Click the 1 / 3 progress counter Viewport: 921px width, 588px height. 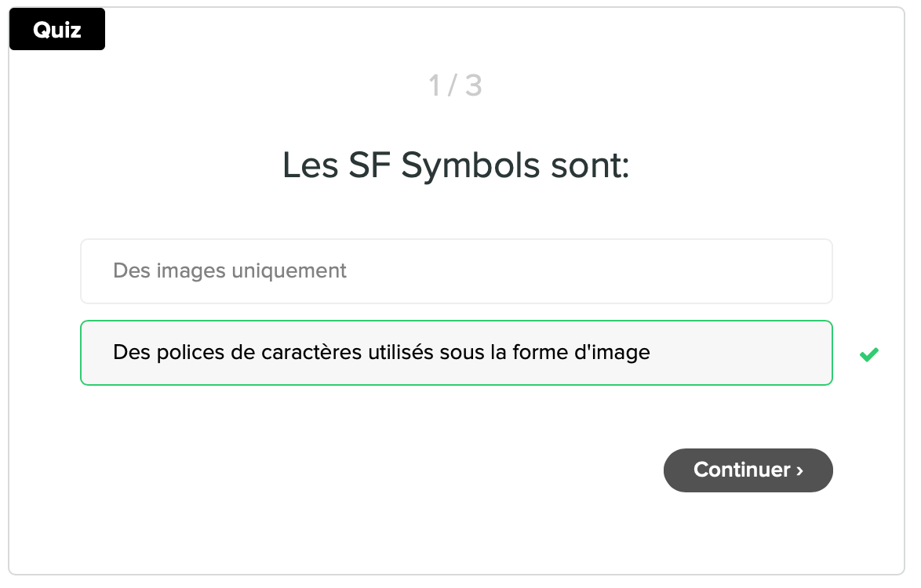455,85
